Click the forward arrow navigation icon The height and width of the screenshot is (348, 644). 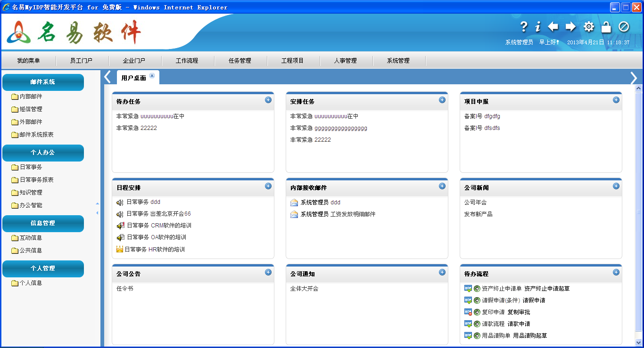tap(570, 27)
